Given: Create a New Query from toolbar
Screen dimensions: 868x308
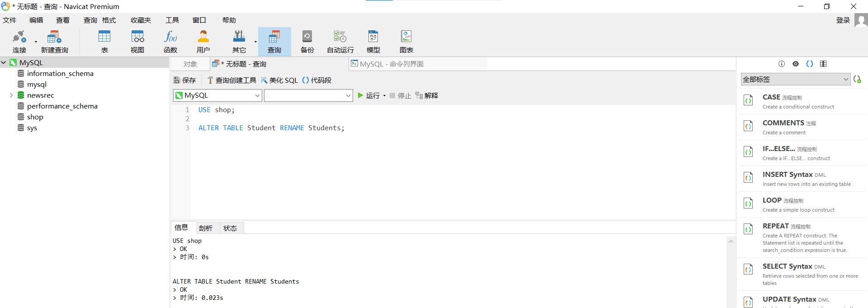Looking at the screenshot, I should click(x=54, y=42).
